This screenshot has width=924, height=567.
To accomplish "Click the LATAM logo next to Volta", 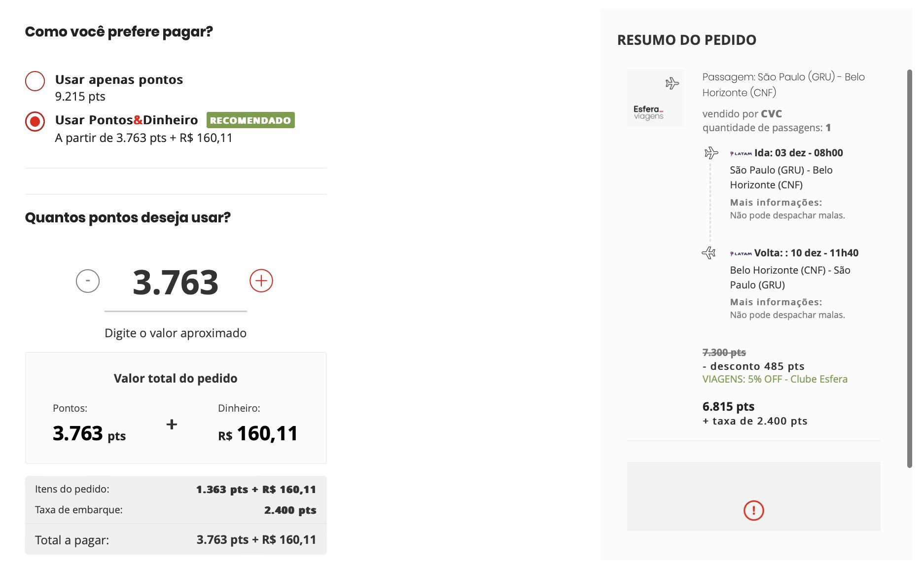I will [741, 254].
